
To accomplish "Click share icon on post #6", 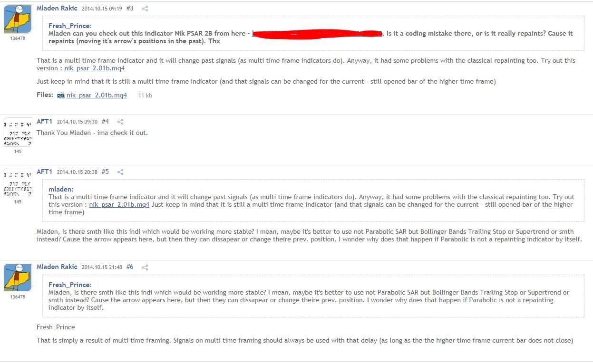I will click(145, 267).
